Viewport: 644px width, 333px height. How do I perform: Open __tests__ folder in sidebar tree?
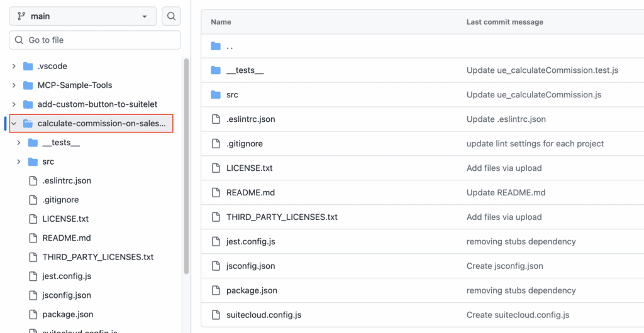[x=61, y=142]
